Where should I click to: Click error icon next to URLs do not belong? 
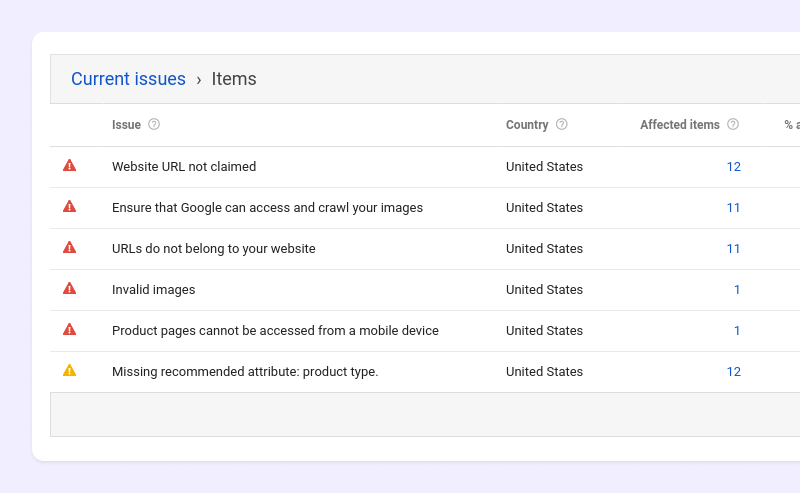69,248
